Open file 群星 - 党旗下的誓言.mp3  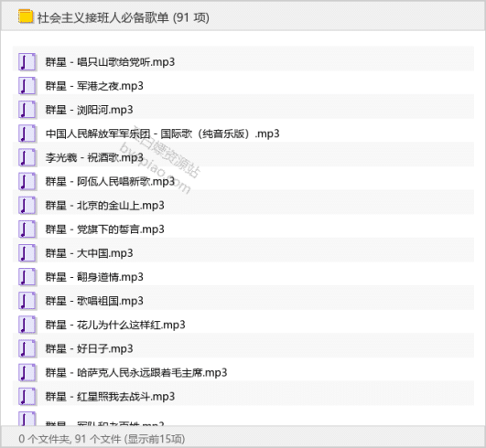coord(243,229)
